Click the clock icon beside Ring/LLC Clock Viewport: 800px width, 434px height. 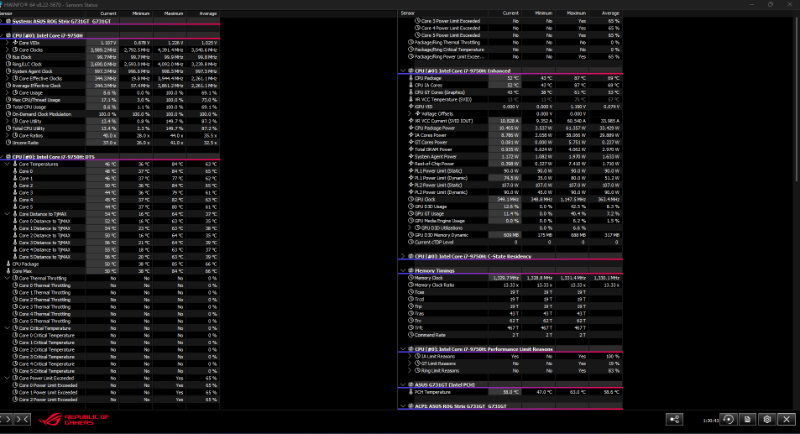coord(8,64)
